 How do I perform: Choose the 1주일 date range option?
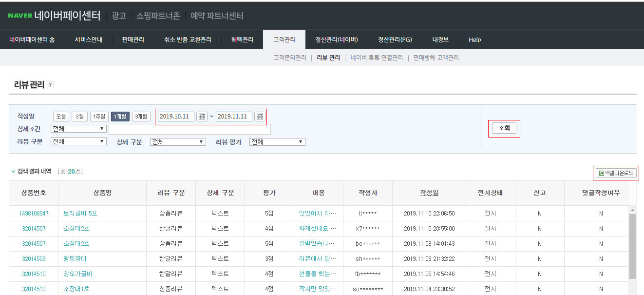click(99, 117)
